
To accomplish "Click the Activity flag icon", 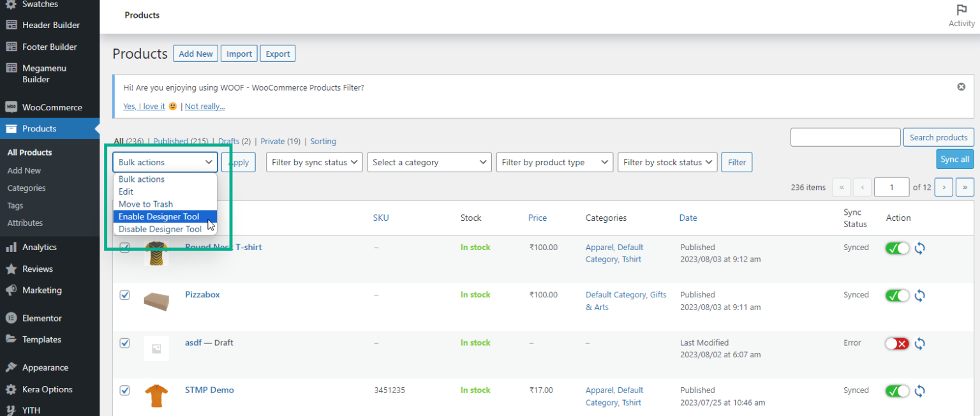I will coord(961,11).
